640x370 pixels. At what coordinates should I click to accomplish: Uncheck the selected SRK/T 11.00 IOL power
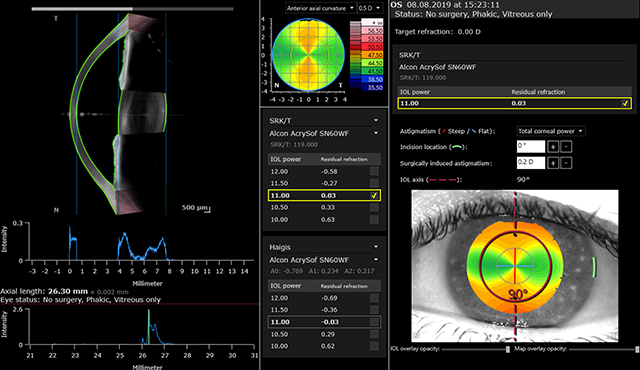pos(374,195)
